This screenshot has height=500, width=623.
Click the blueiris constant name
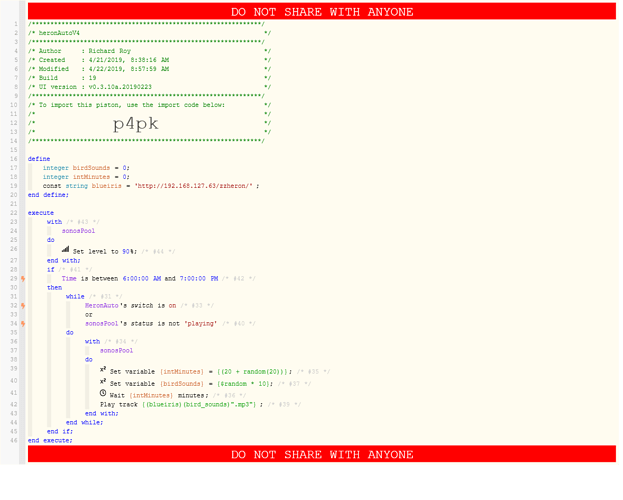[x=106, y=186]
